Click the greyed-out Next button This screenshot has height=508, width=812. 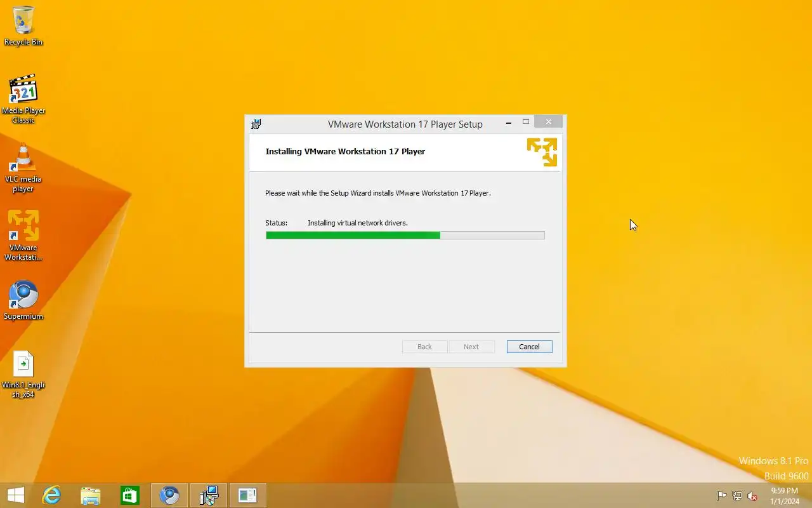click(471, 347)
